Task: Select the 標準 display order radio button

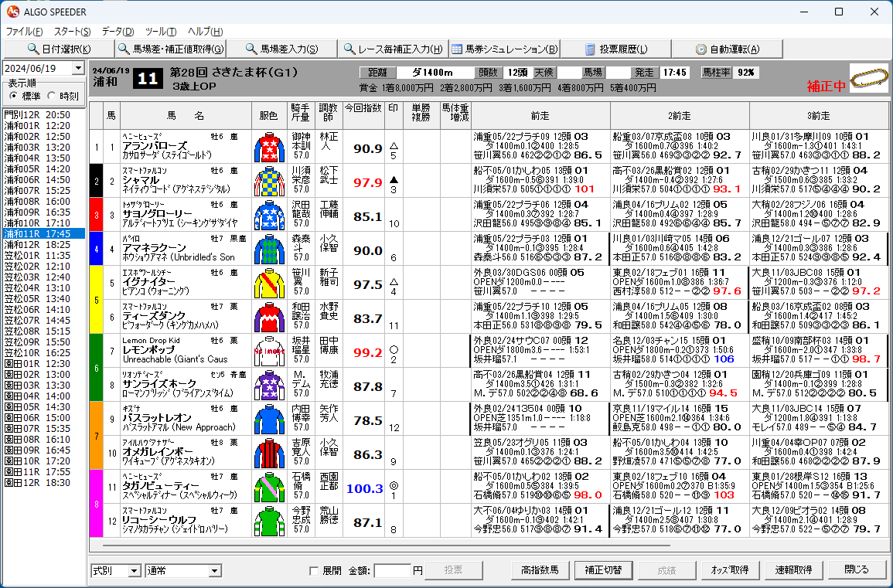Action: [14, 96]
